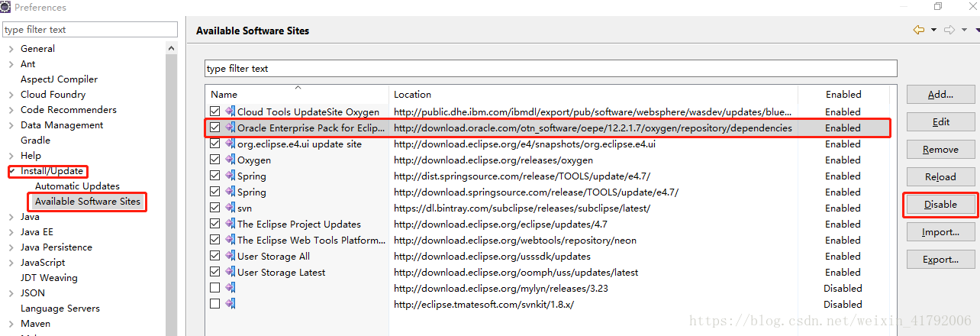Select Language Servers in the tree
Image resolution: width=980 pixels, height=336 pixels.
coord(60,309)
